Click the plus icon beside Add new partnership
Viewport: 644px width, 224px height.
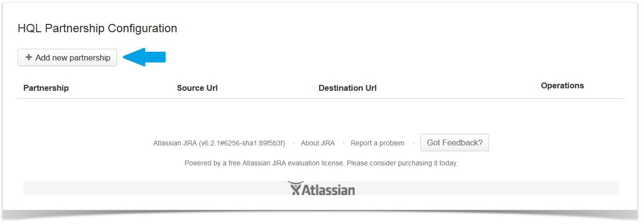point(29,58)
